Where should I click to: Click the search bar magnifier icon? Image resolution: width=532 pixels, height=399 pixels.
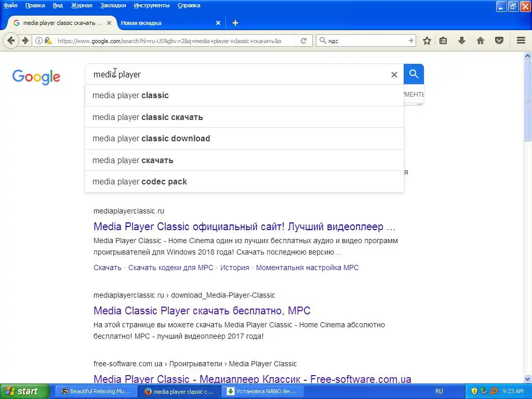coord(323,41)
